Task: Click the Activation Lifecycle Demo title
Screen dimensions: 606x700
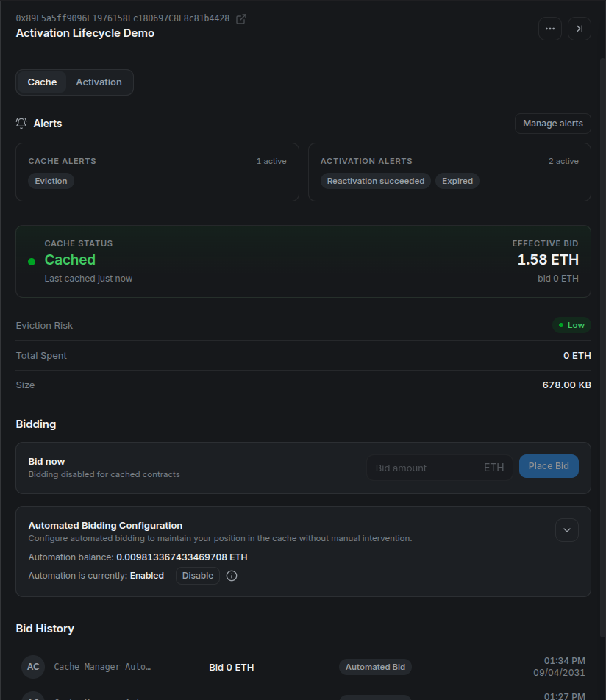Action: pyautogui.click(x=85, y=33)
